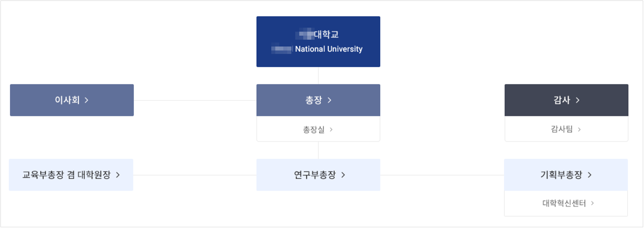Click the small arrow beside 총장실

tap(331, 129)
